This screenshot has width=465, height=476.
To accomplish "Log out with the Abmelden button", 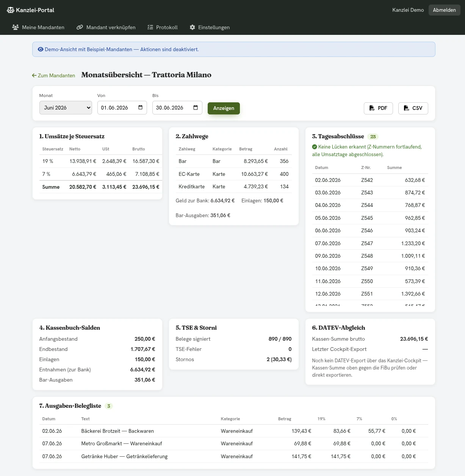I will [x=444, y=10].
